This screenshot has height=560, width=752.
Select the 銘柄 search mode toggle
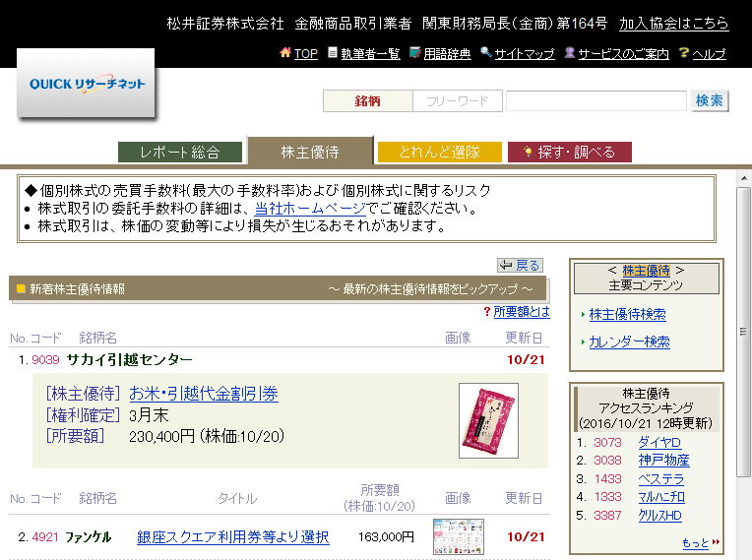coord(367,100)
